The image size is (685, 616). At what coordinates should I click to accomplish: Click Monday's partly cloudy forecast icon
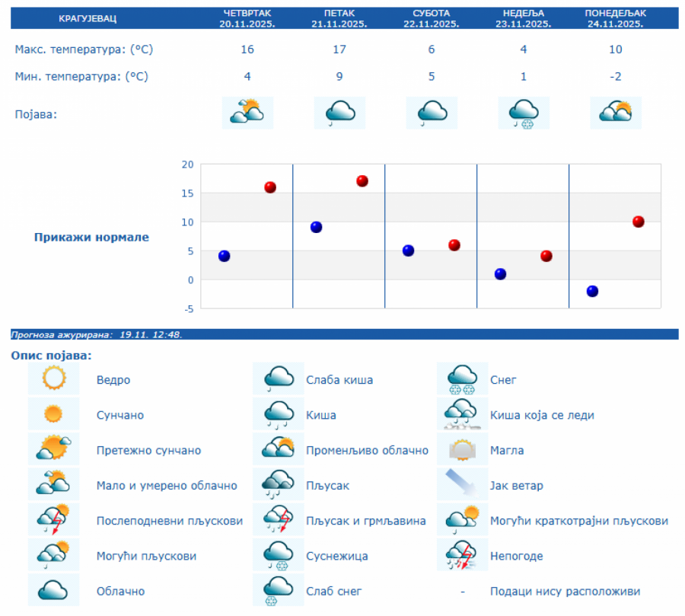pyautogui.click(x=616, y=113)
